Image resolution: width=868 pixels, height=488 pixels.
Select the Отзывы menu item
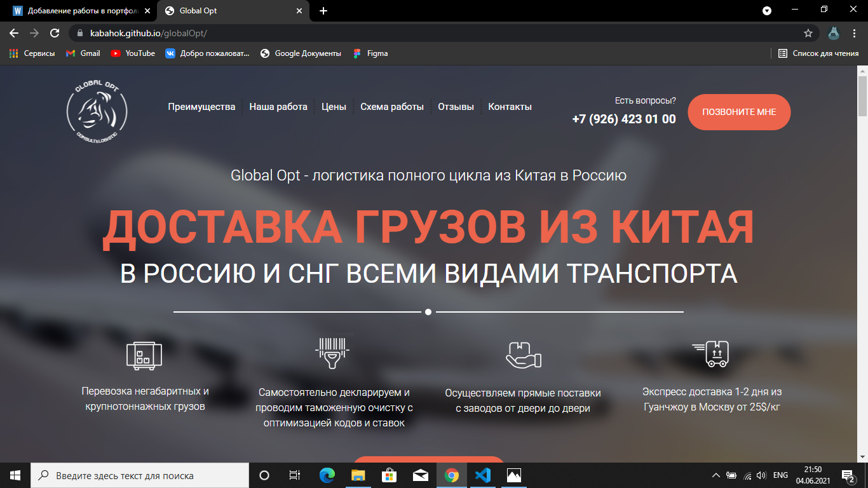pos(456,107)
